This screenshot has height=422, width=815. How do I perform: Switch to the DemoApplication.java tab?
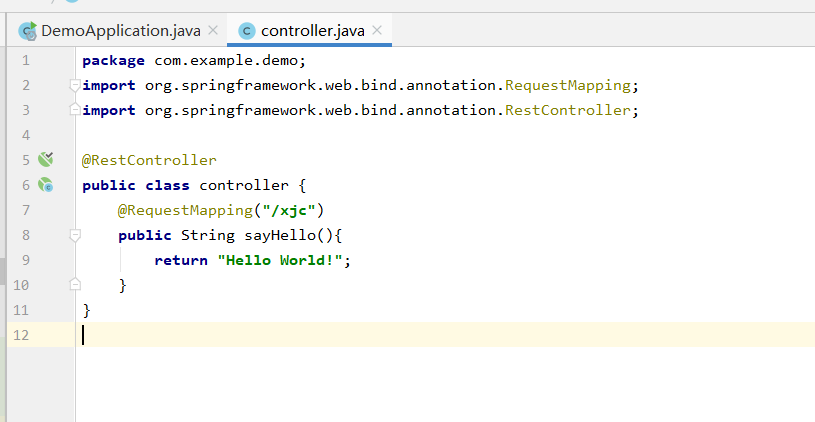pyautogui.click(x=119, y=31)
